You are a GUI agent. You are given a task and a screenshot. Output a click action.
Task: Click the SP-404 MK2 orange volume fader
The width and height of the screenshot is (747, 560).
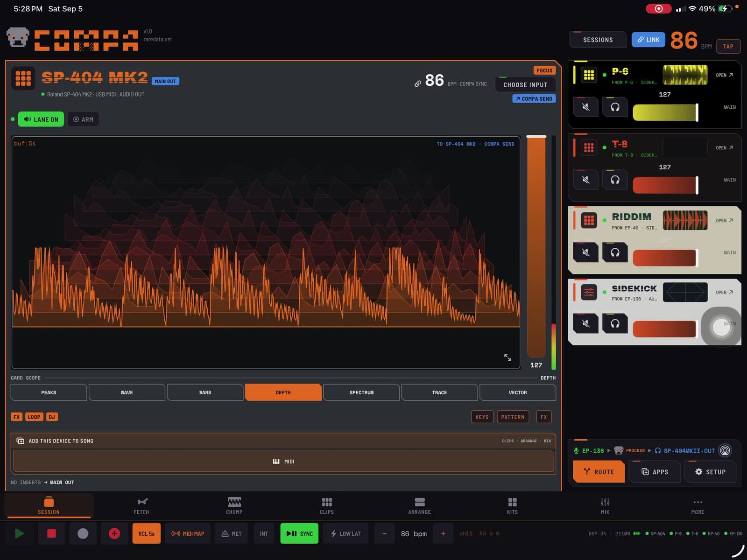click(x=536, y=246)
